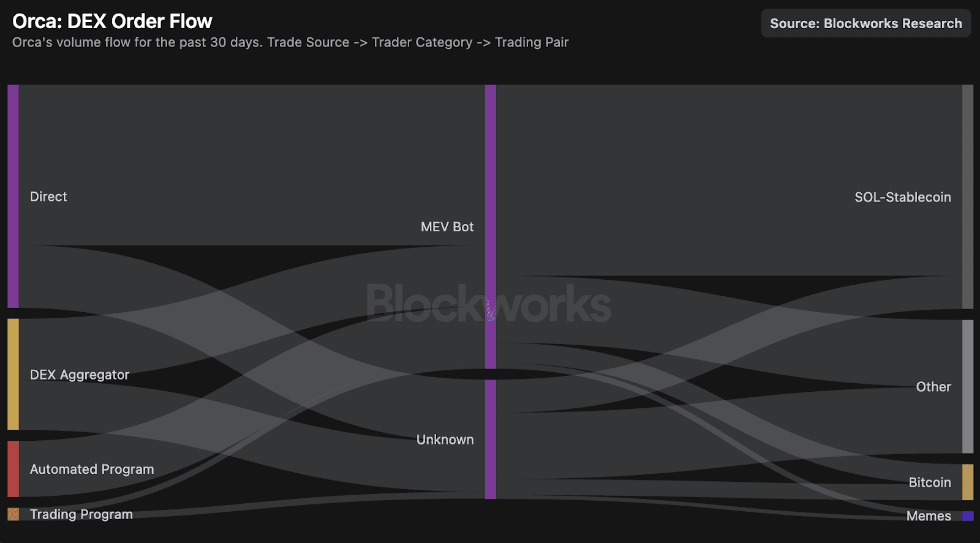Click the Source: Blockworks Research button
This screenshot has width=980, height=543.
click(865, 23)
